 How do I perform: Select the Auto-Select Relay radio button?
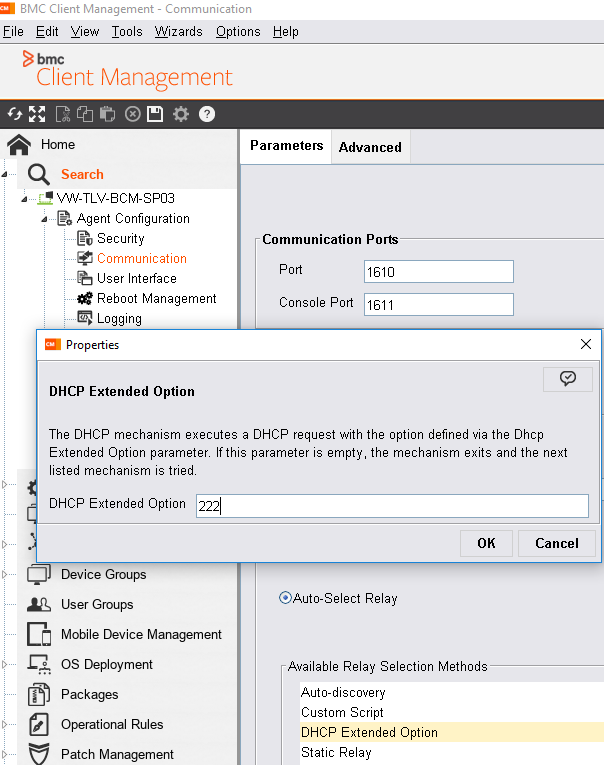tap(285, 598)
